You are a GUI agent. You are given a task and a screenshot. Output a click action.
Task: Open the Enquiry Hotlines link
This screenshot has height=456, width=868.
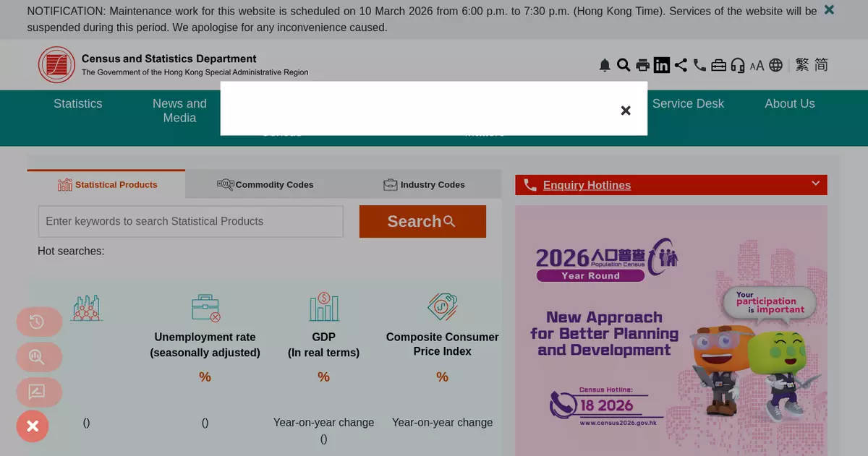pos(587,185)
